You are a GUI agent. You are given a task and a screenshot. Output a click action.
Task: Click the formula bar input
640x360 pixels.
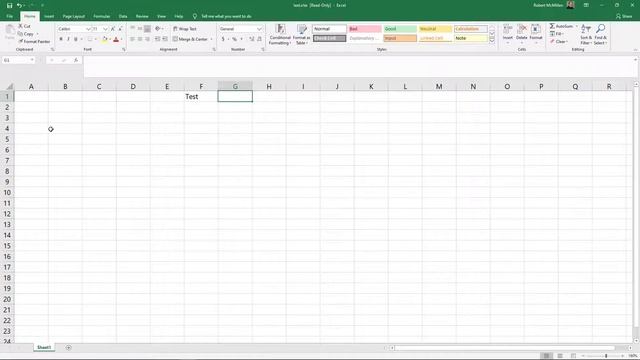point(359,66)
